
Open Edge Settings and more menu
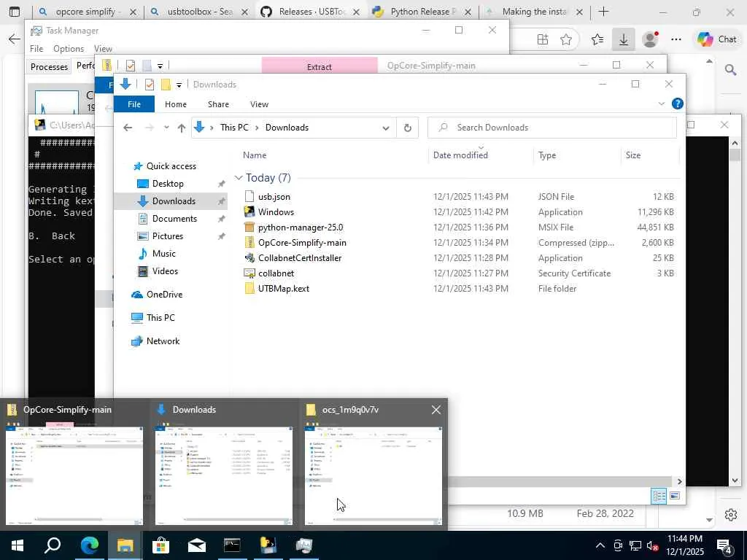click(676, 39)
